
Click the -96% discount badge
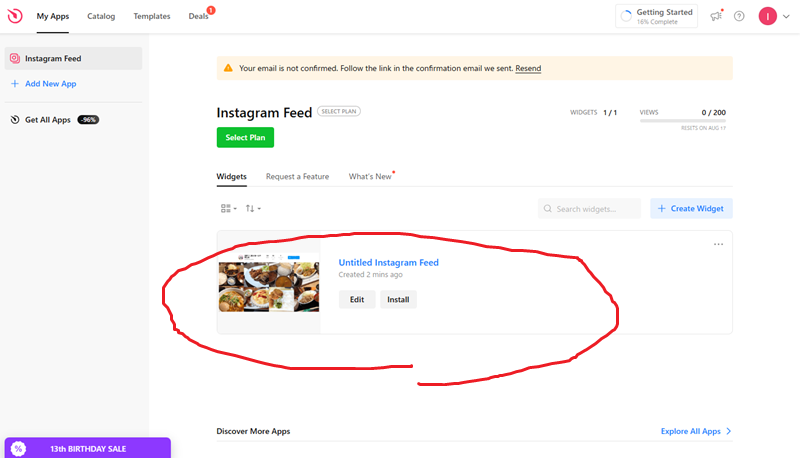pos(88,120)
